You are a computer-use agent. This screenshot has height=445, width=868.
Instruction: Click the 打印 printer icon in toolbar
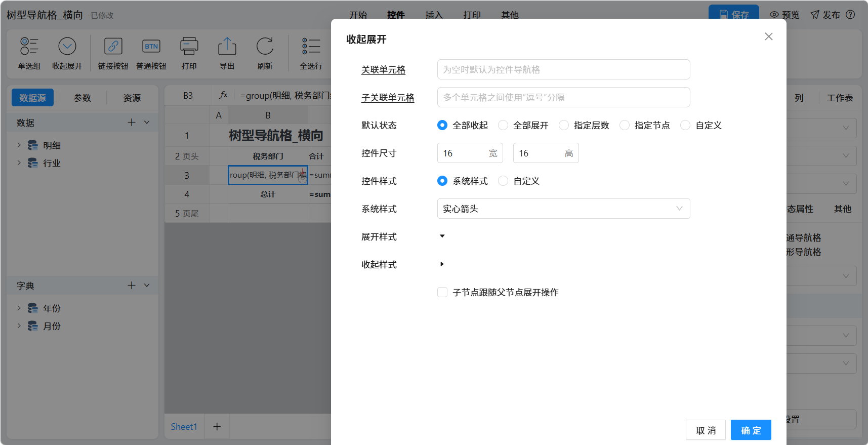point(189,46)
